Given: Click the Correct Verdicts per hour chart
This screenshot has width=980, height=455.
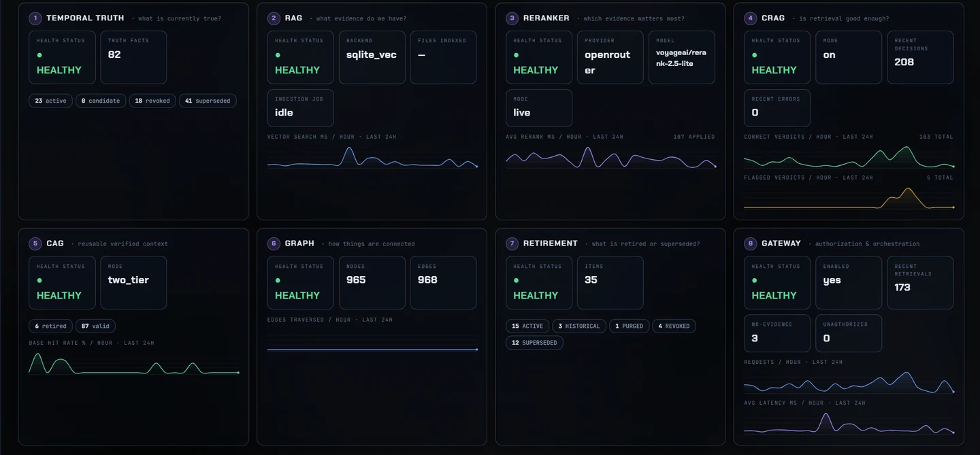Looking at the screenshot, I should [x=849, y=156].
